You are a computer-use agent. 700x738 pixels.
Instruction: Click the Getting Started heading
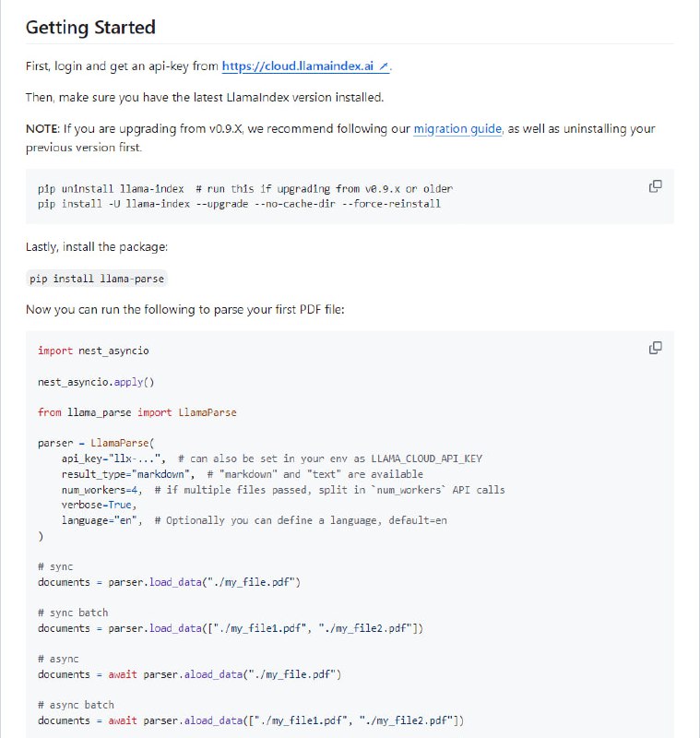[90, 28]
